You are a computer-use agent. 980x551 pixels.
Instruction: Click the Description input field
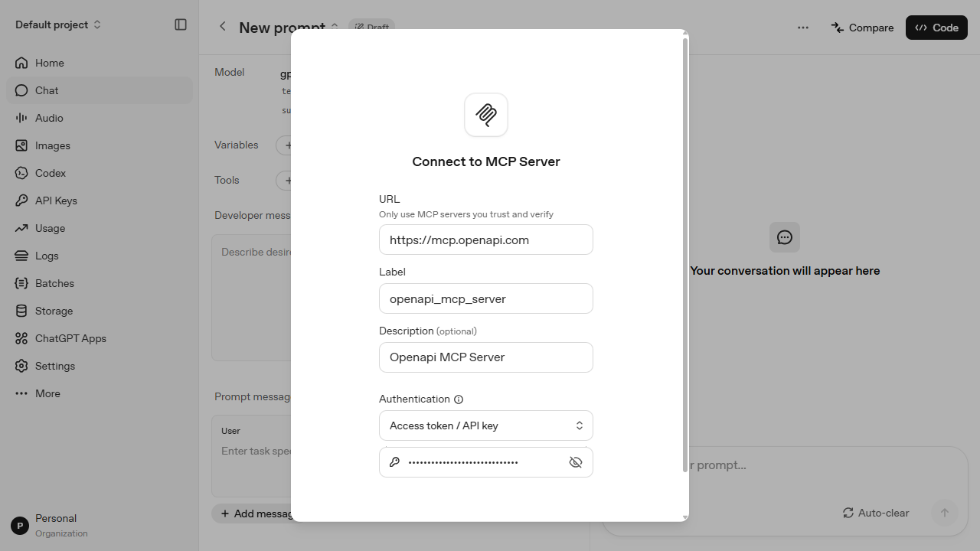click(x=486, y=357)
